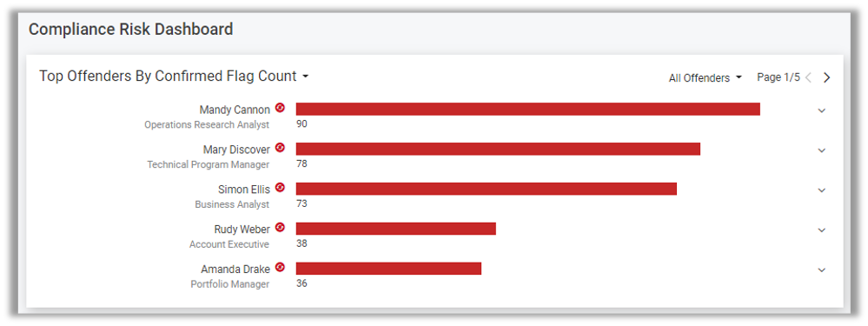Expand Mary Discover's row details
868x326 pixels.
click(821, 150)
